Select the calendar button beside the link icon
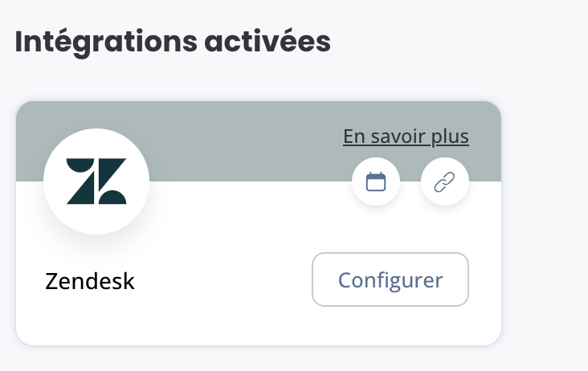The height and width of the screenshot is (371, 588). (x=376, y=181)
